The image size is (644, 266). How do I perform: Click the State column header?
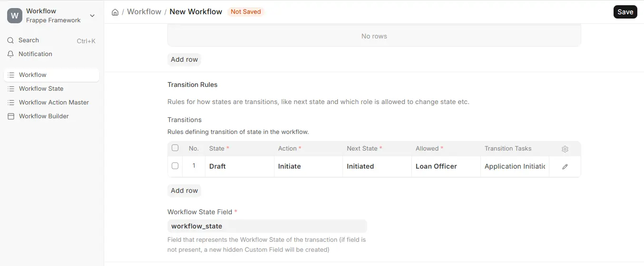click(240, 149)
